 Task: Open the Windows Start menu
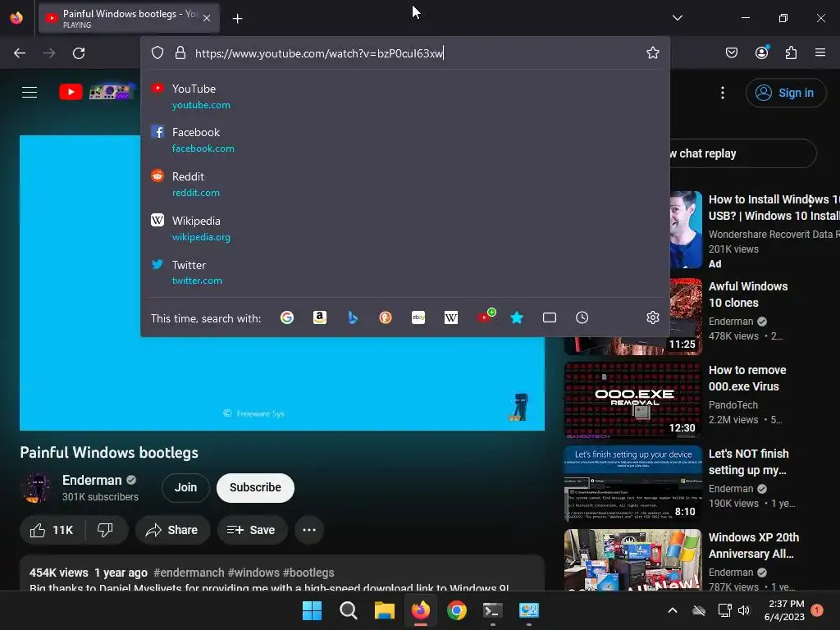pyautogui.click(x=313, y=610)
